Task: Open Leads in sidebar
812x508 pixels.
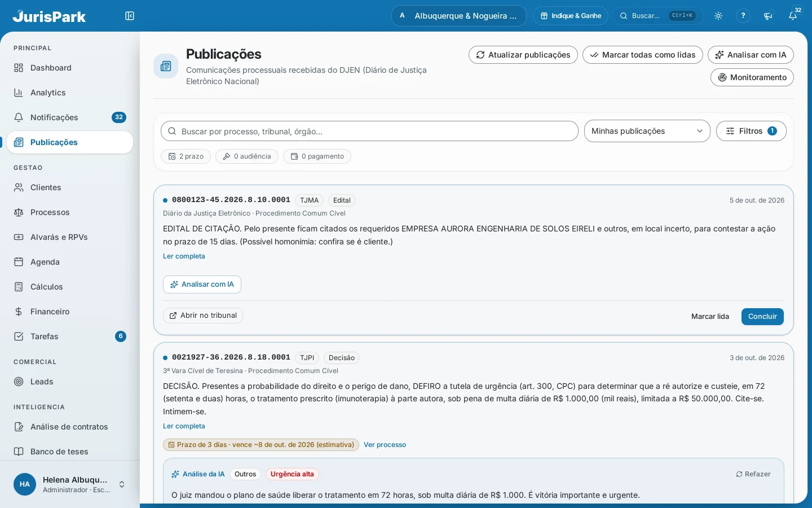Action: click(70, 382)
